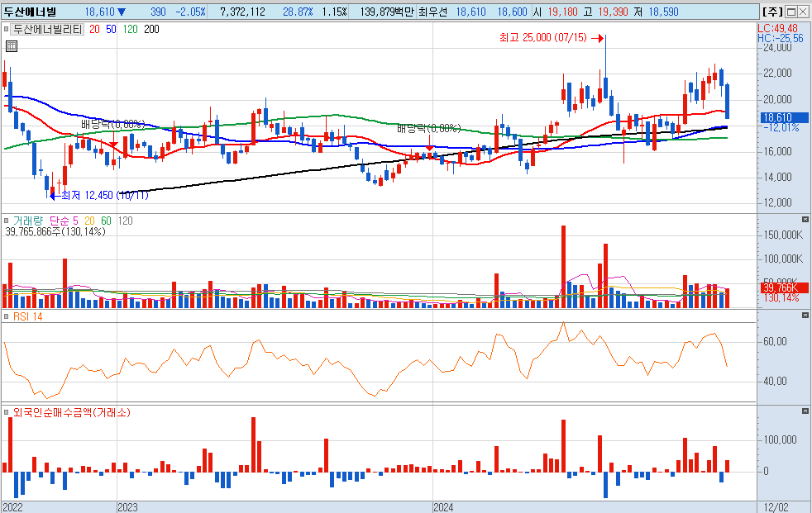Click the 40.00 RSI axis label
Screen dimensions: 812x513
pyautogui.click(x=776, y=381)
